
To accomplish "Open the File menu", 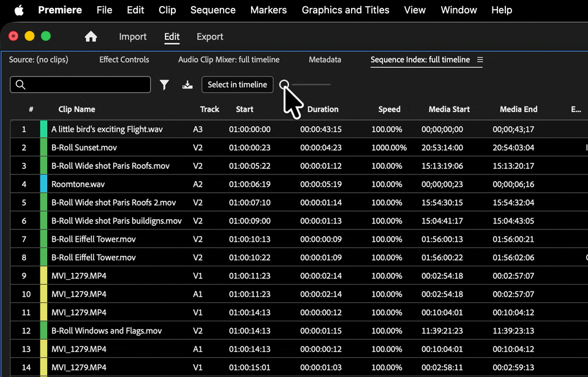I will pos(104,10).
